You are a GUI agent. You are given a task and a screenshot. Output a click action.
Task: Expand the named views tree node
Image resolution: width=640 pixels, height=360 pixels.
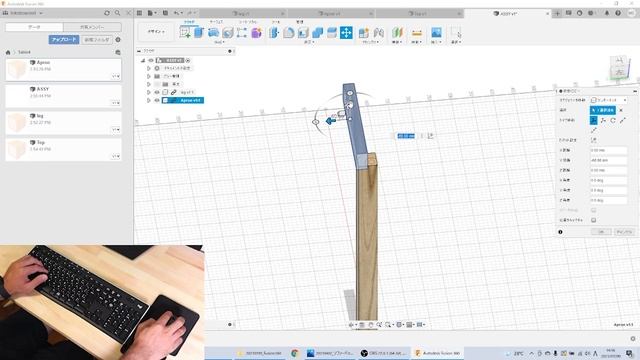pyautogui.click(x=149, y=76)
